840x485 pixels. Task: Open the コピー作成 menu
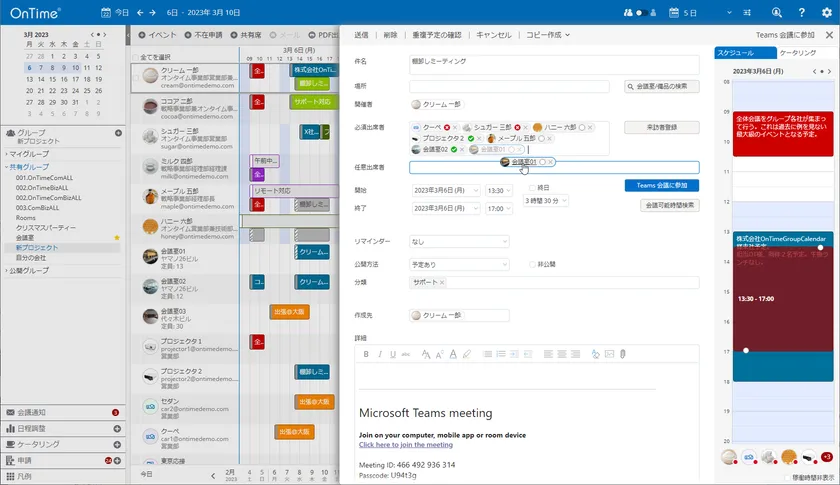(548, 34)
